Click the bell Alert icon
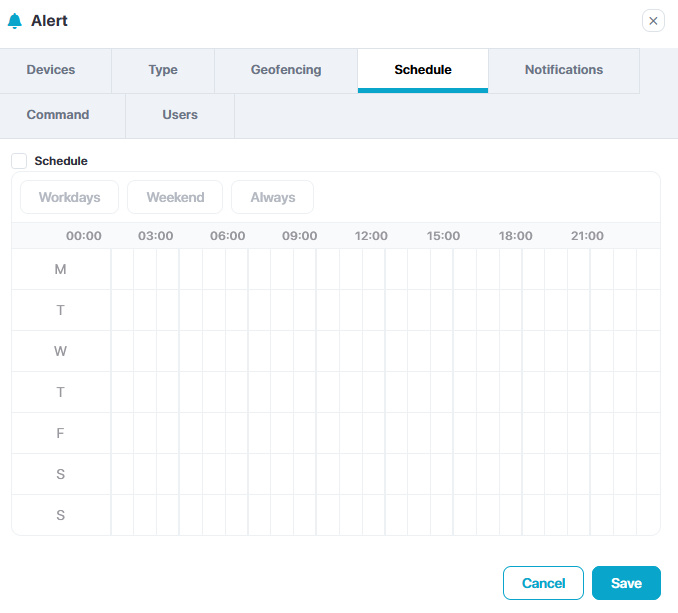 click(x=14, y=21)
